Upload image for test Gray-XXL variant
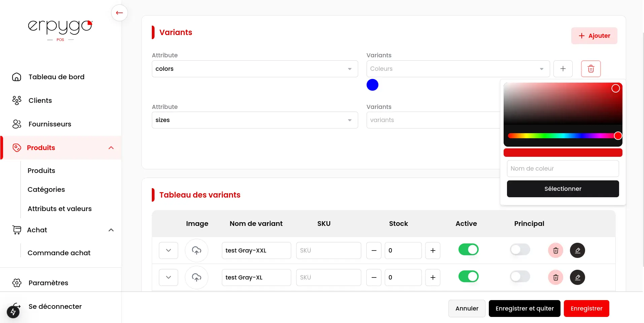Viewport: 644px width, 323px height. 197,251
